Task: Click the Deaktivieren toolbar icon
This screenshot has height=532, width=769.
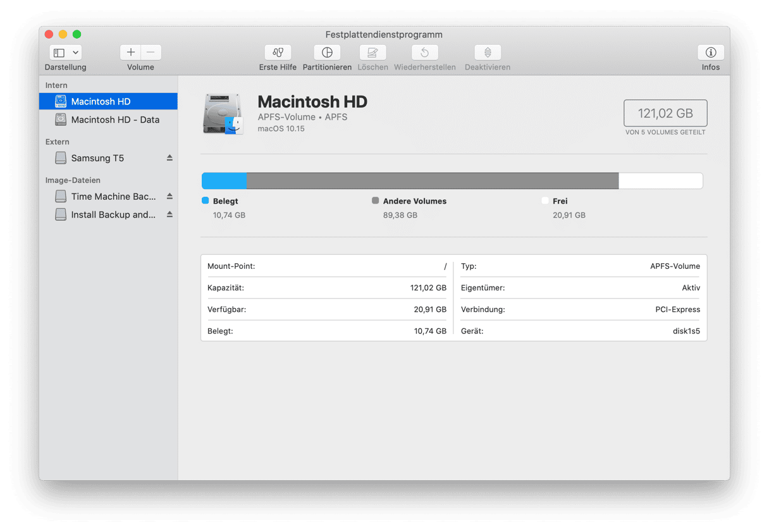Action: click(x=487, y=53)
